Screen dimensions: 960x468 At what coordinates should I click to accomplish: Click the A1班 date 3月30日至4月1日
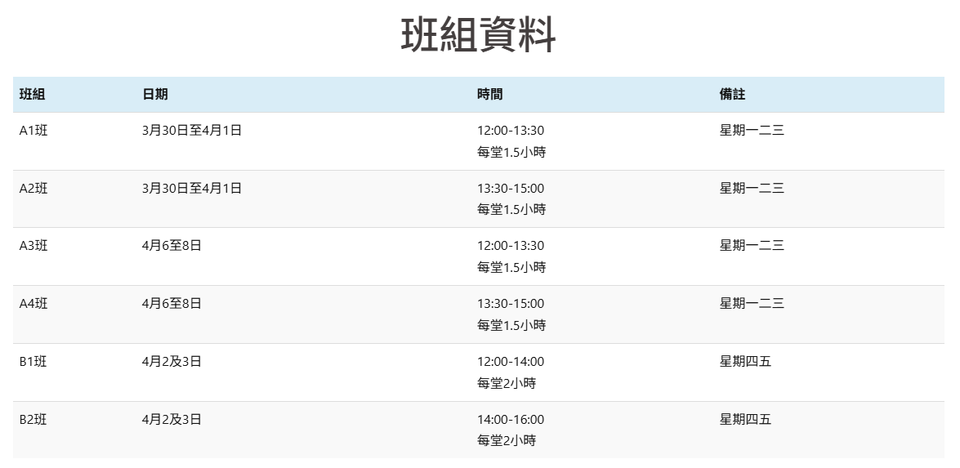(192, 130)
